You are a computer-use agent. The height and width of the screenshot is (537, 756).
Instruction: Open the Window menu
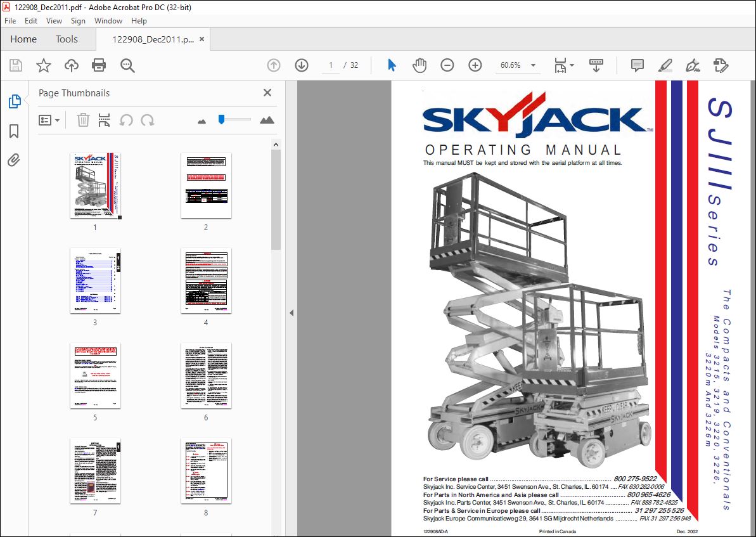click(108, 21)
